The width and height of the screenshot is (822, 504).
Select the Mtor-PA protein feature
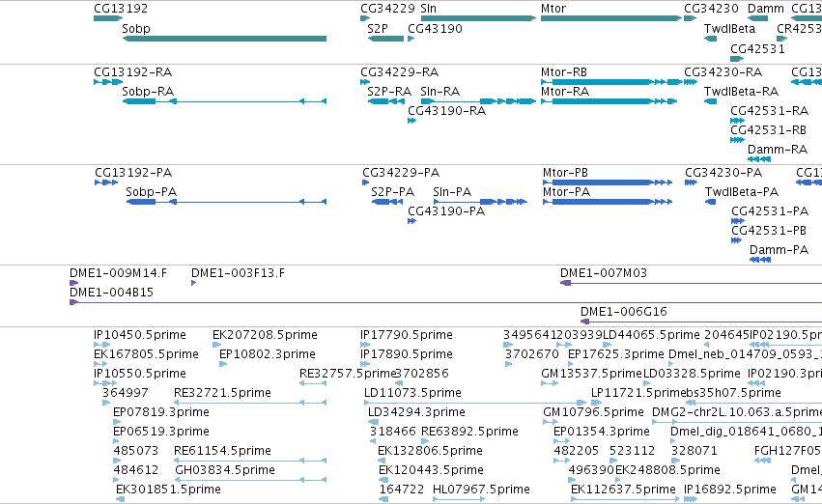tap(608, 202)
